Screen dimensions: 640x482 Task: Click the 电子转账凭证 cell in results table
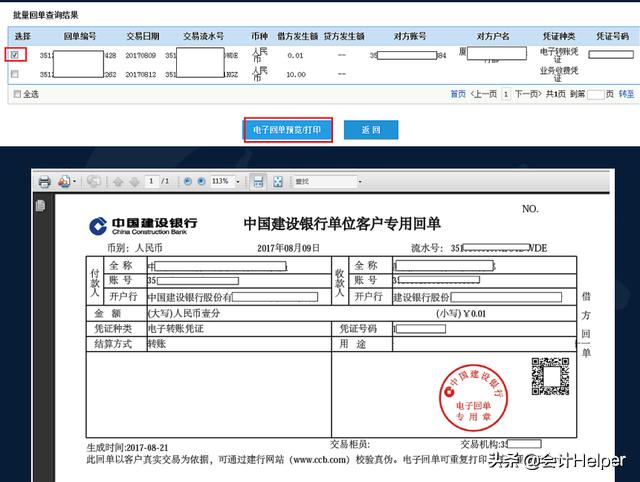(x=559, y=55)
